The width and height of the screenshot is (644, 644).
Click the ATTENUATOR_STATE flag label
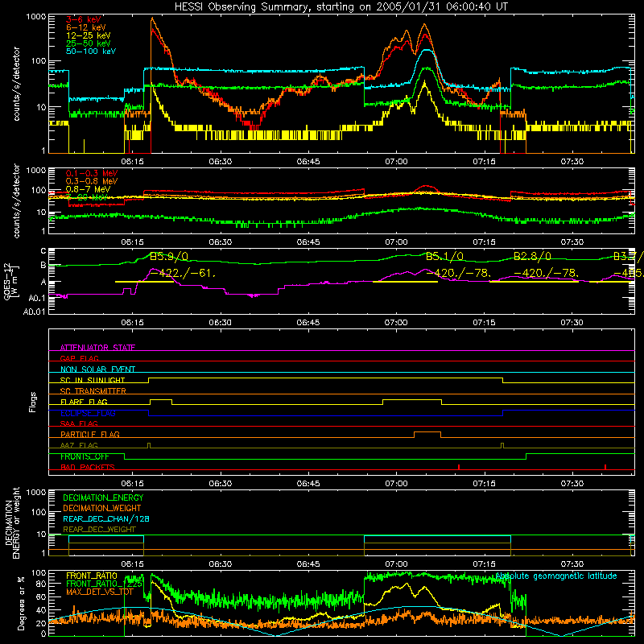(97, 348)
